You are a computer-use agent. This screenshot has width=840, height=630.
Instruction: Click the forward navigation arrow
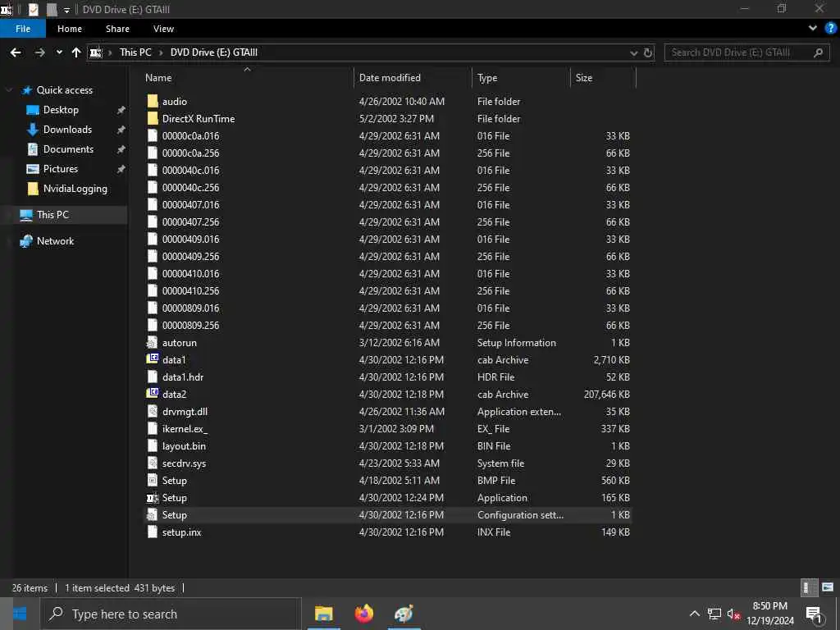[x=39, y=52]
